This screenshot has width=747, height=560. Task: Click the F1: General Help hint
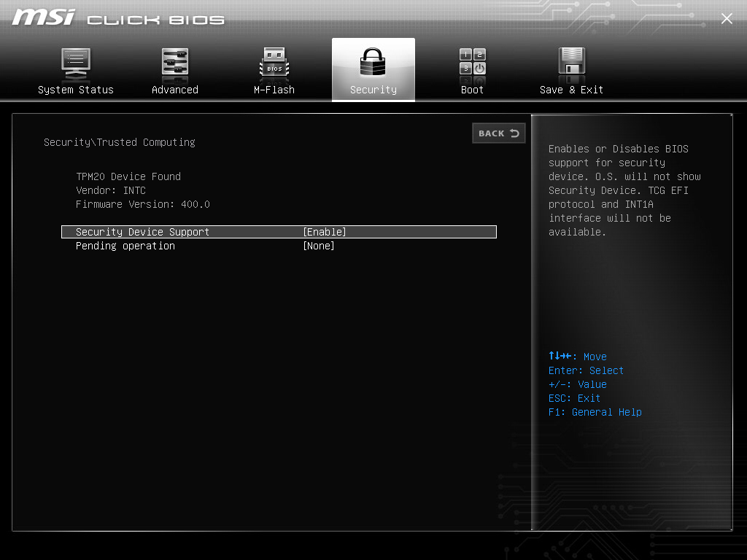coord(595,412)
